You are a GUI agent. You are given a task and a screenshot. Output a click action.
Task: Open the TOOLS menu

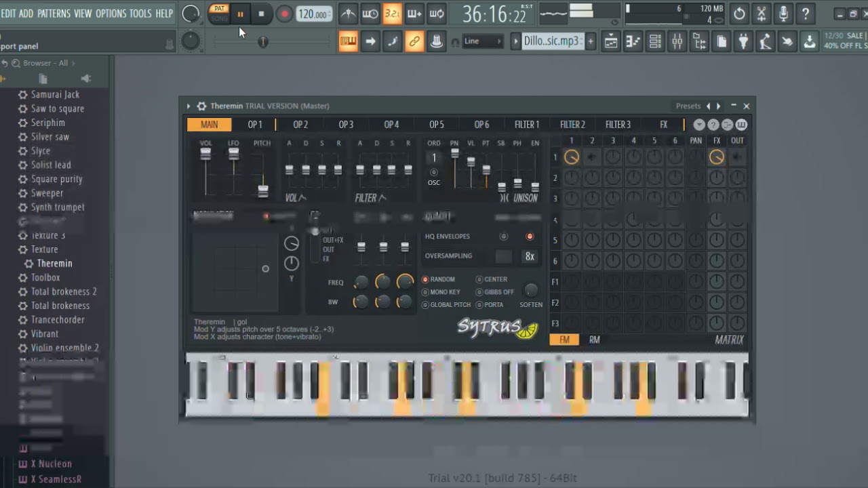pos(140,14)
